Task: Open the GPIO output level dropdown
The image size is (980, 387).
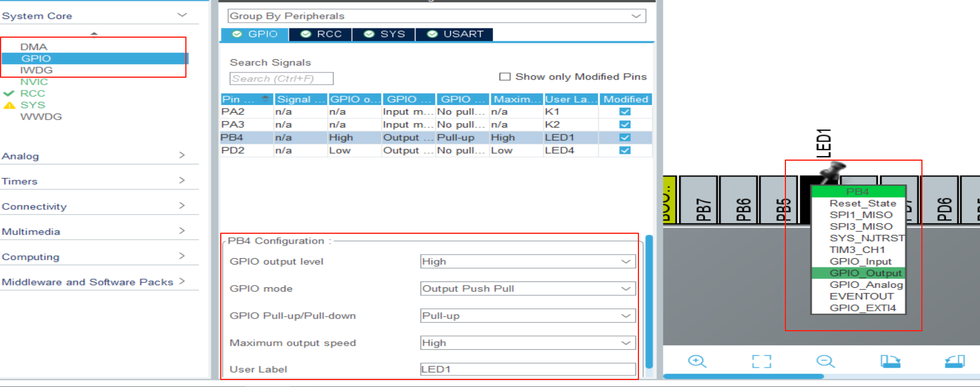Action: pos(527,262)
